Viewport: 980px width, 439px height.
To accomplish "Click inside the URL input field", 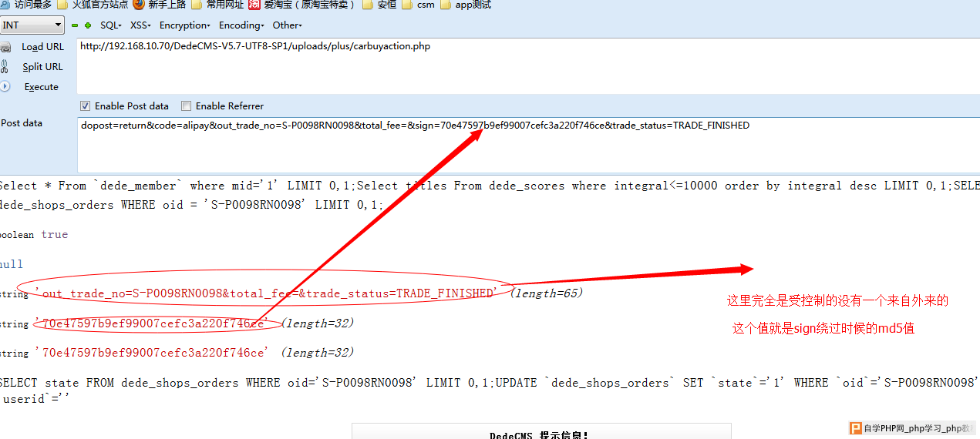I will 528,65.
